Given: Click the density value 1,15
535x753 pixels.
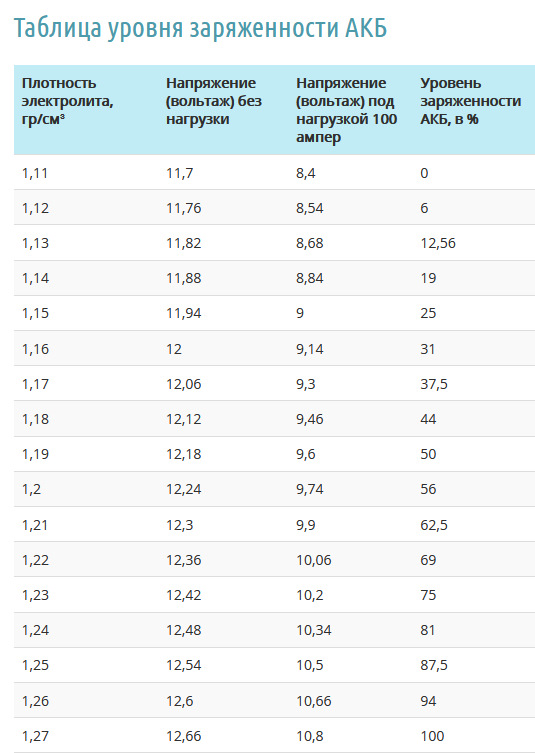Looking at the screenshot, I should pyautogui.click(x=35, y=313).
